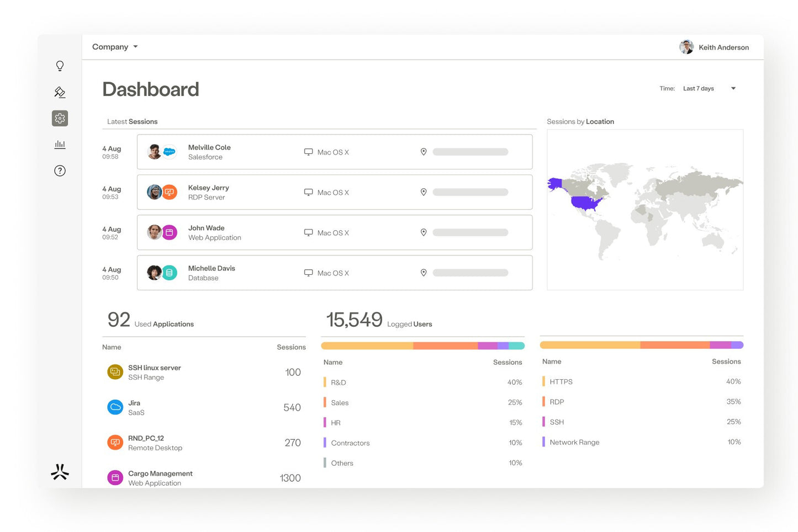Click the company logo at sidebar bottom
The height and width of the screenshot is (532, 798).
click(60, 472)
